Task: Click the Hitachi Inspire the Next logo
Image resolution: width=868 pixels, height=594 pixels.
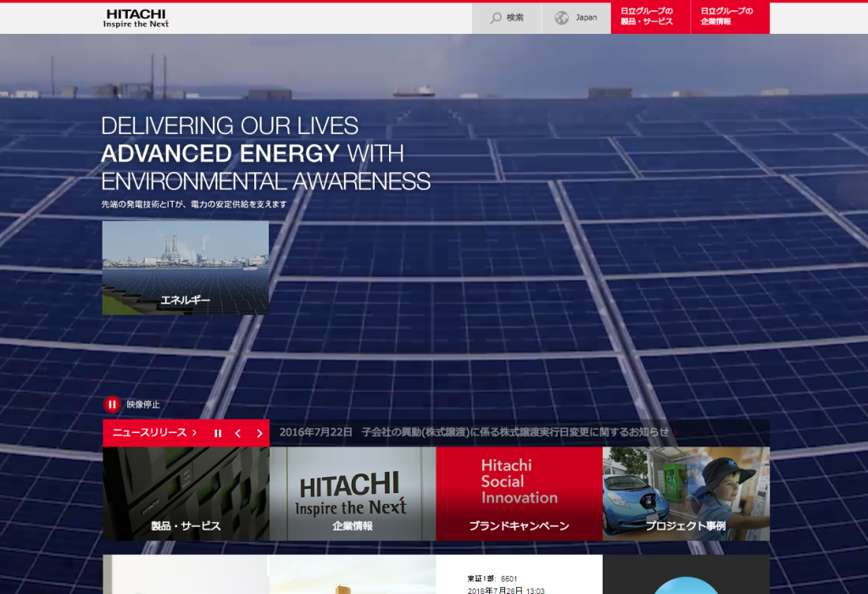Action: pos(136,18)
